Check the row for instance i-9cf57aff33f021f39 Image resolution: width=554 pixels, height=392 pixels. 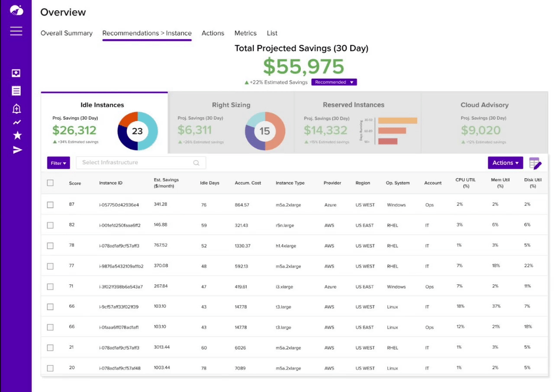click(50, 307)
